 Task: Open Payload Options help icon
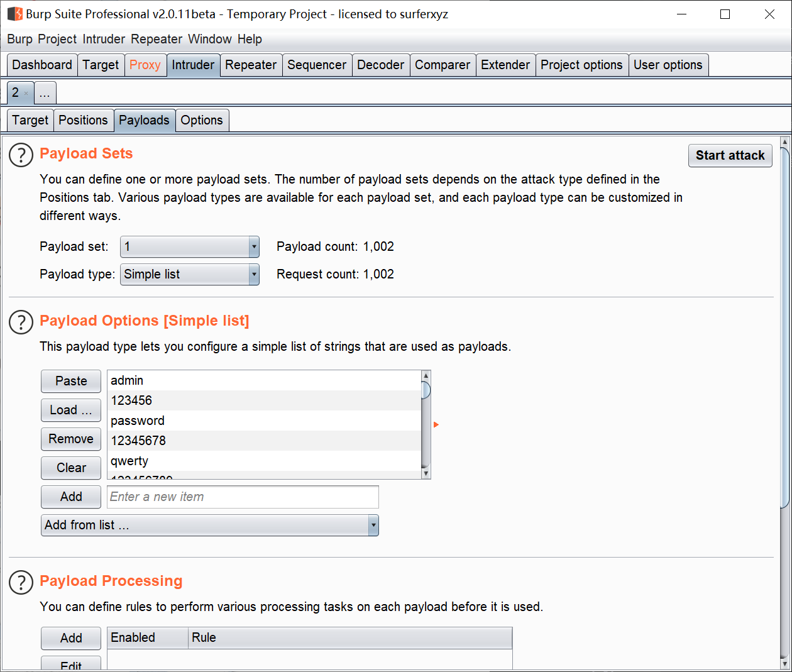coord(21,322)
